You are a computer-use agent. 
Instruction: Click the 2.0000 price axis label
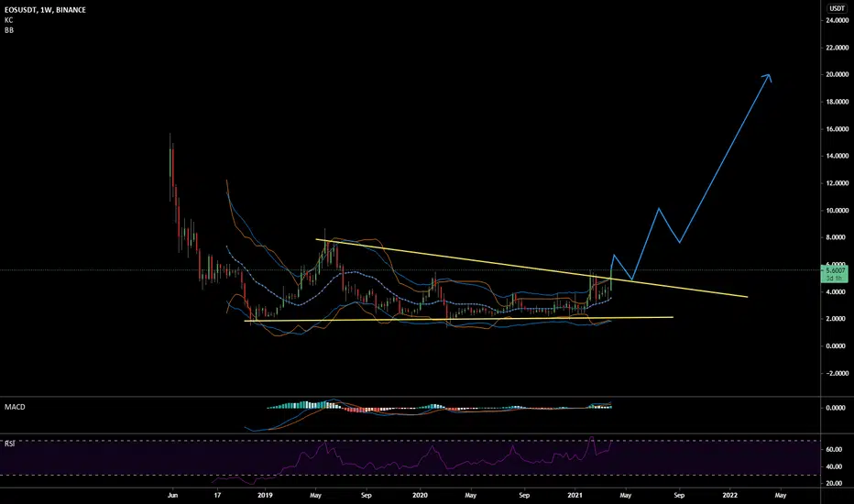836,319
